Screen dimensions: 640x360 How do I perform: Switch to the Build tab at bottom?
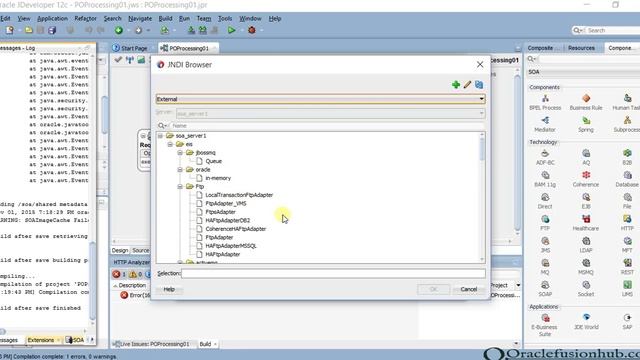(x=205, y=344)
